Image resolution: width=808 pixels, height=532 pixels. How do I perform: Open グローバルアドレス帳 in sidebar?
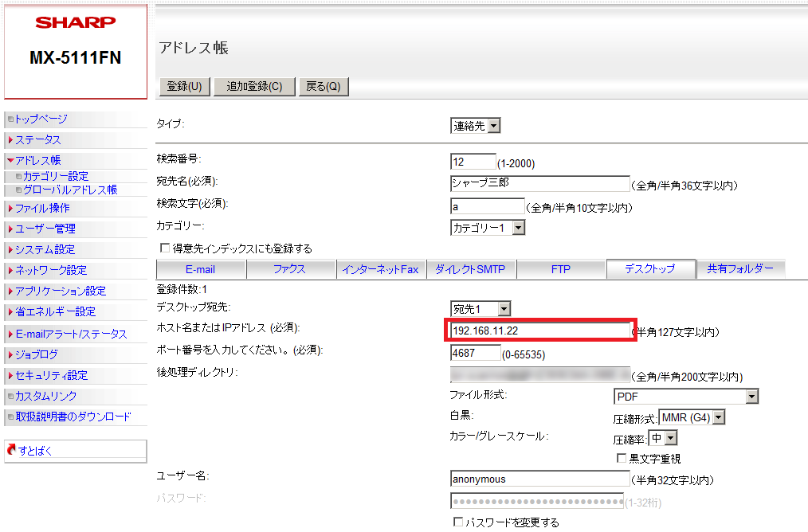(70, 190)
